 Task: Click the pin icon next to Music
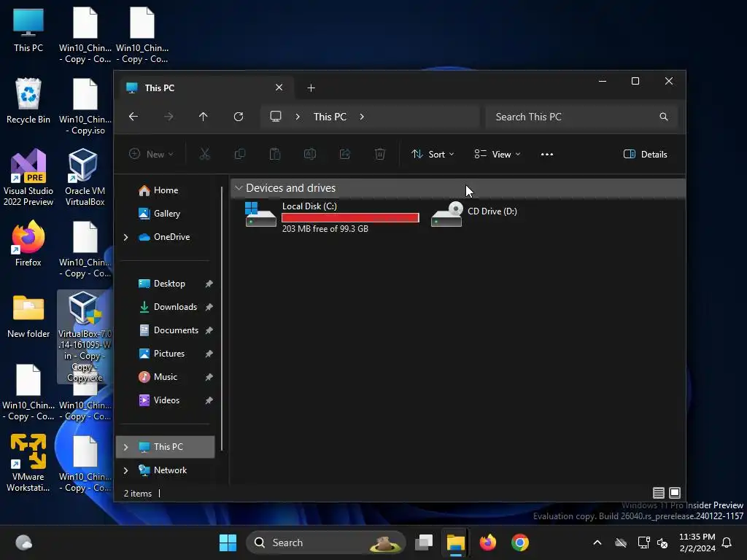[209, 377]
